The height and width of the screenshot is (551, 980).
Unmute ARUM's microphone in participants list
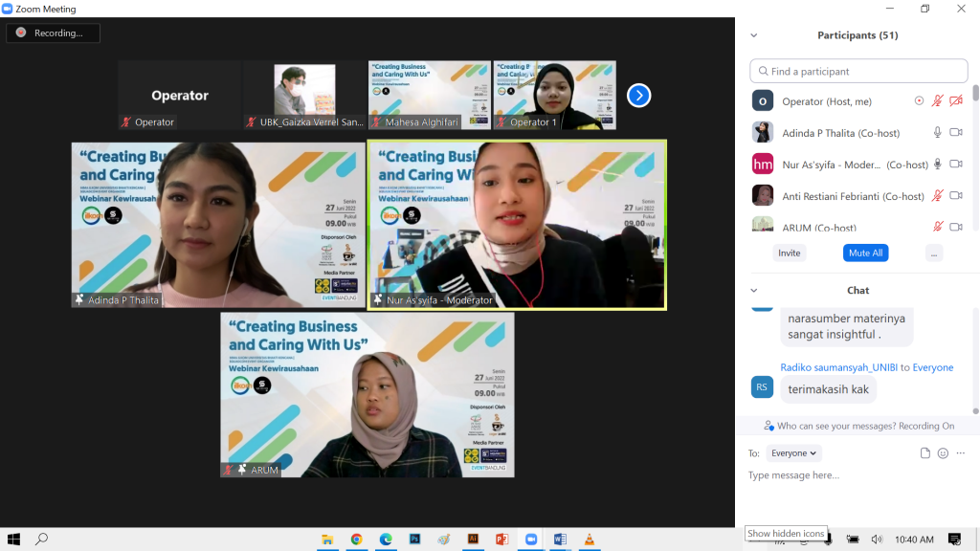click(937, 226)
